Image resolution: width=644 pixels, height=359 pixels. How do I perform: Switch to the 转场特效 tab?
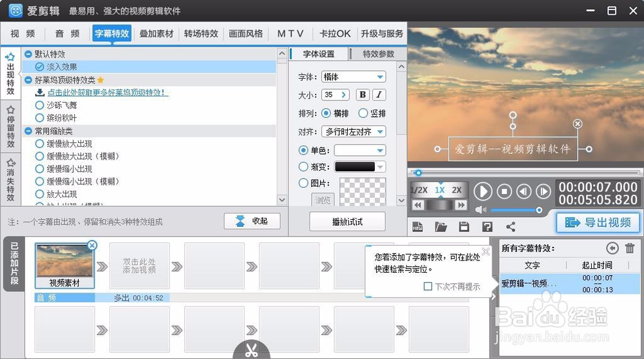[x=201, y=34]
